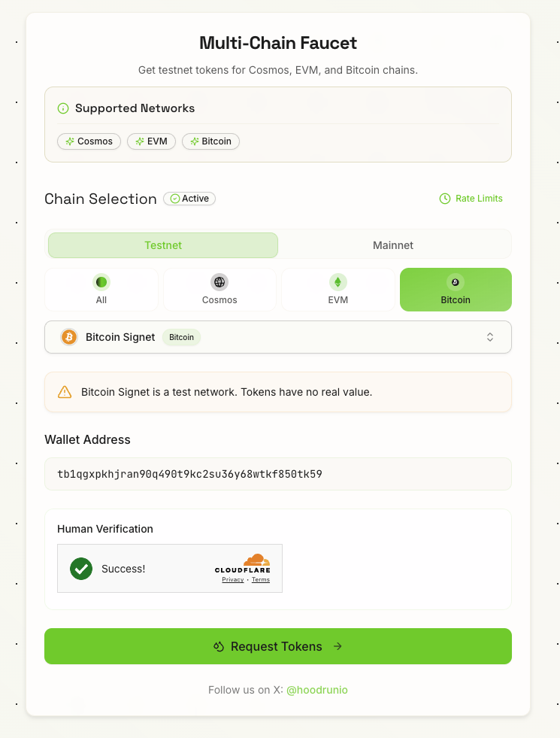This screenshot has width=560, height=738.
Task: Click the green Cloudflare verification checkmark
Action: pyautogui.click(x=80, y=569)
